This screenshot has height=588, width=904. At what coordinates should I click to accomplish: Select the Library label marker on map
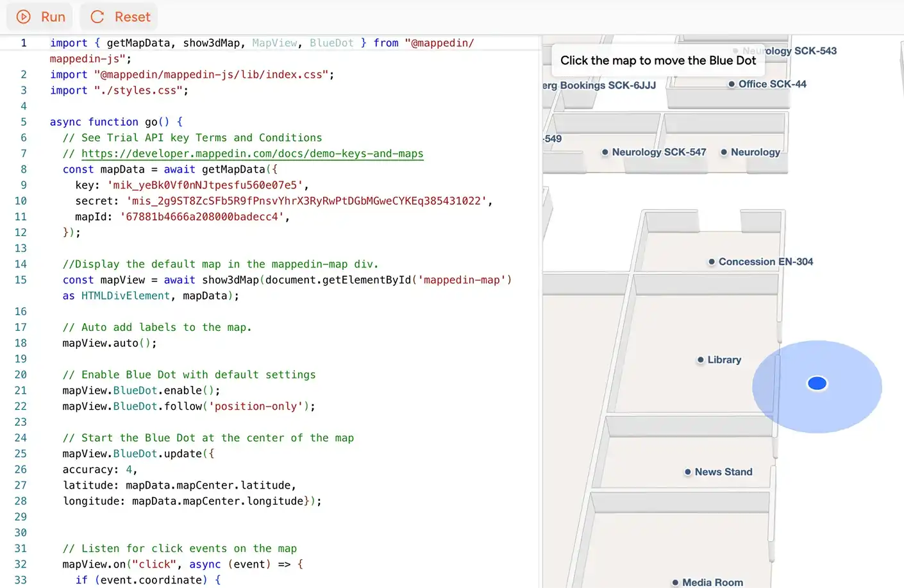pos(700,360)
